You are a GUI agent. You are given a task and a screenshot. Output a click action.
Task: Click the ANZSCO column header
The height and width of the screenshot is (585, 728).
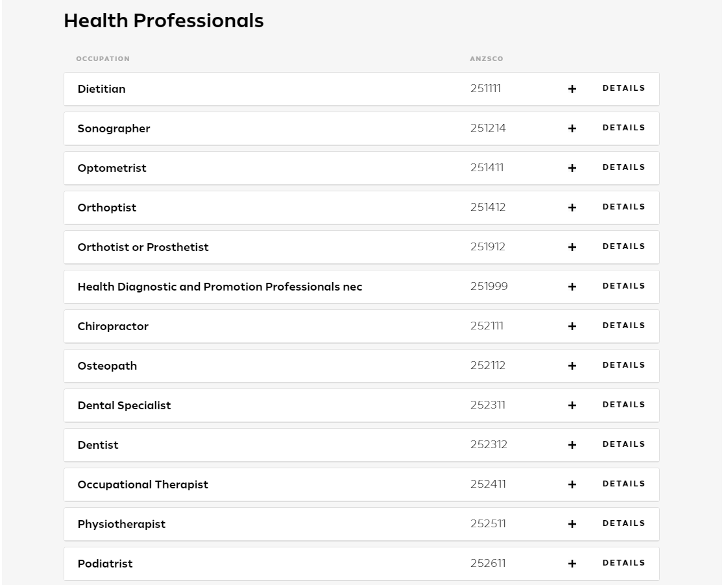(x=487, y=58)
